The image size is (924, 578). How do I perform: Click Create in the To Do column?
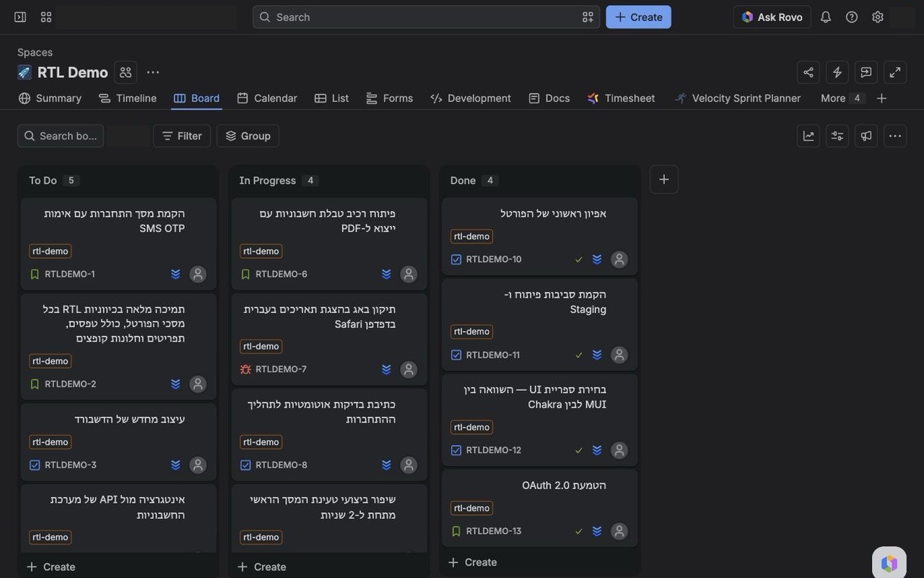tap(51, 567)
